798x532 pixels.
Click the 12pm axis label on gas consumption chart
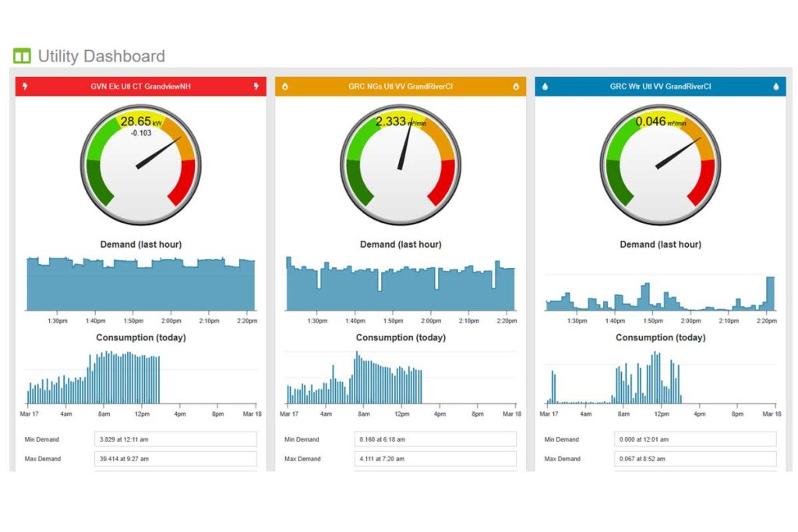[402, 414]
